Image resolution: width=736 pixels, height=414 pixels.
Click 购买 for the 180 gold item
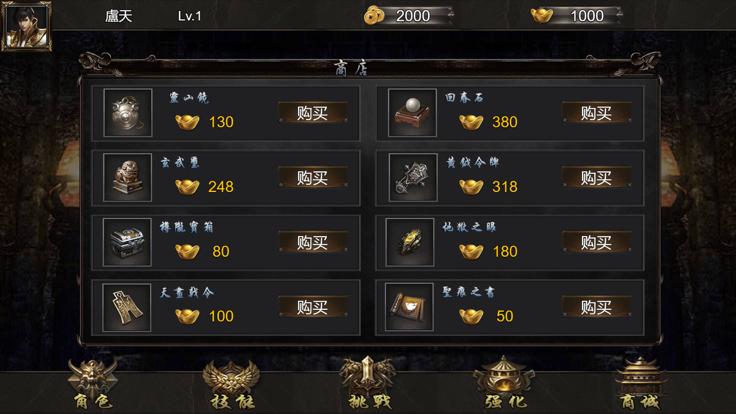pyautogui.click(x=597, y=243)
